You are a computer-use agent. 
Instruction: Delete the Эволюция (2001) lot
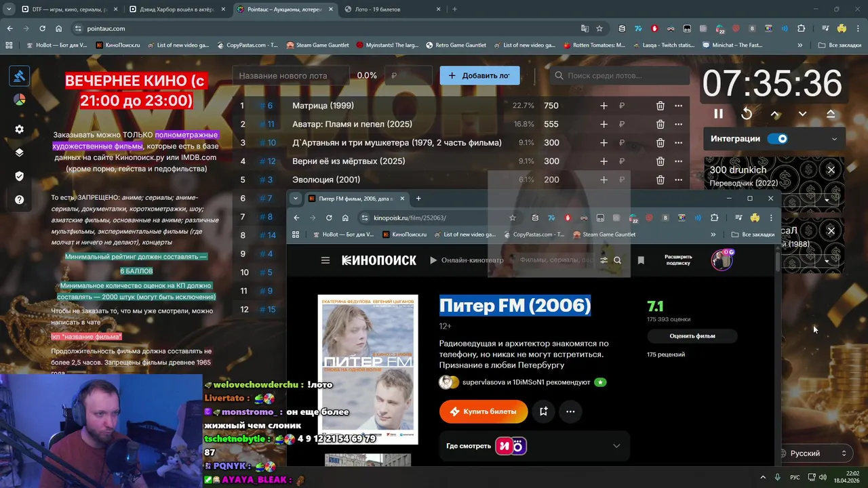tap(660, 180)
